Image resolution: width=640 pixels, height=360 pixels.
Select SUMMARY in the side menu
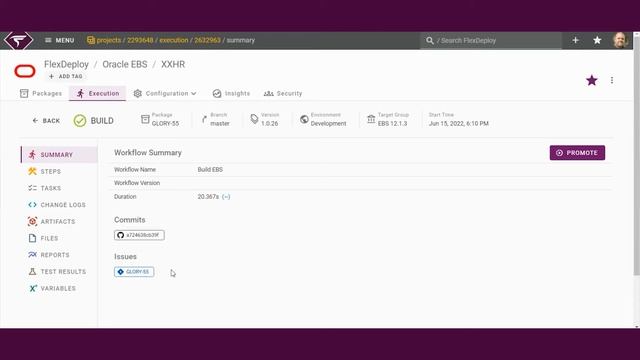[x=59, y=155]
